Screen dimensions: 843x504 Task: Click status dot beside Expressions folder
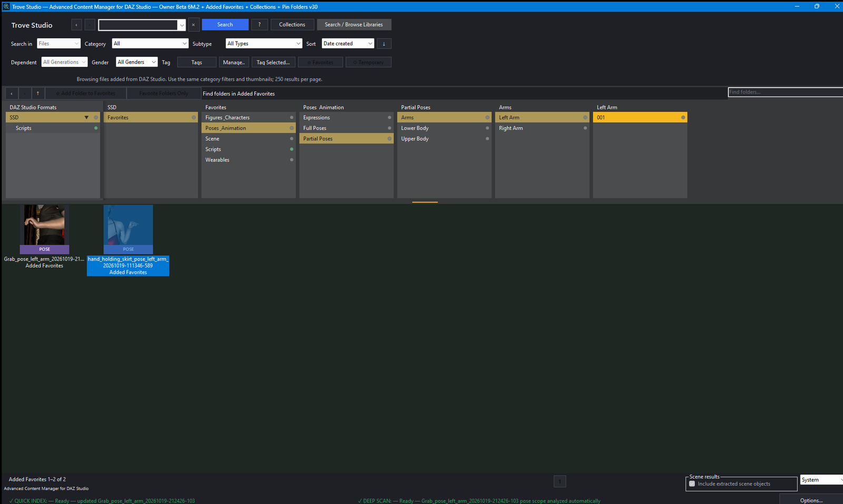coord(389,117)
